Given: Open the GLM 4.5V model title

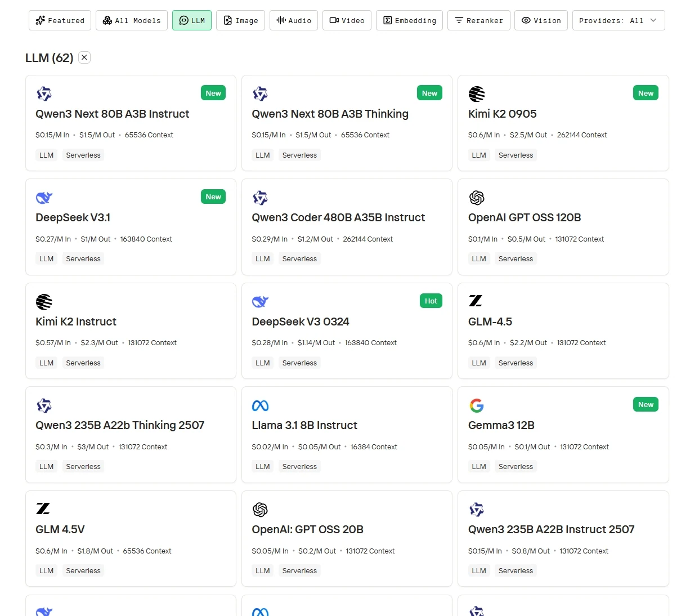Looking at the screenshot, I should tap(60, 529).
